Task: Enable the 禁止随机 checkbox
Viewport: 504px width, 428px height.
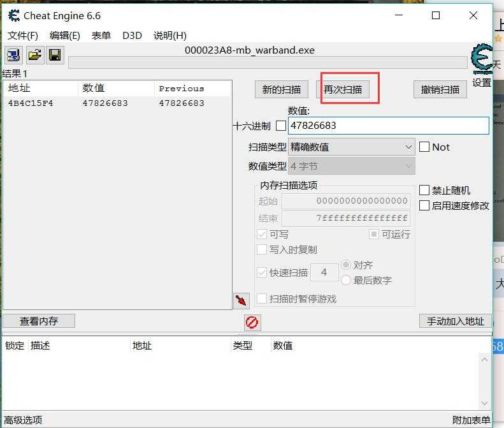Action: (424, 190)
